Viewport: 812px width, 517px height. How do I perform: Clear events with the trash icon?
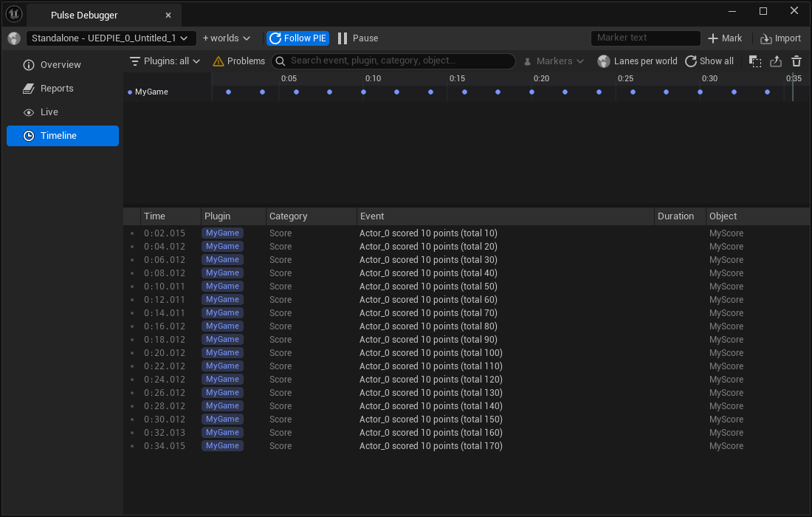796,61
